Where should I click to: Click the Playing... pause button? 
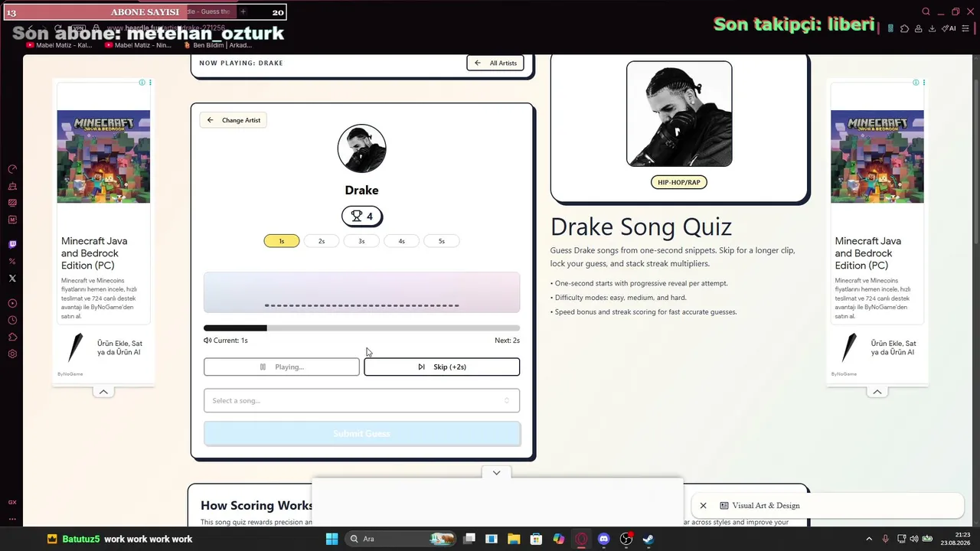281,367
